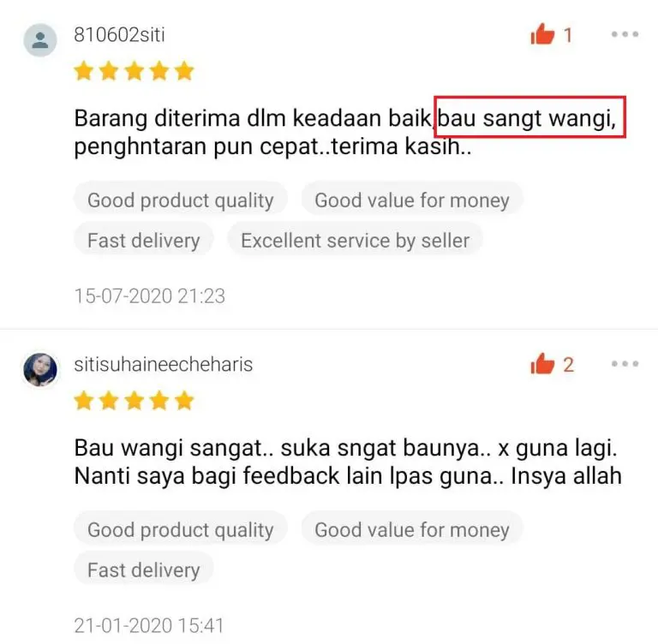
Task: Like the review by sitisuhaineecheharis
Action: [x=542, y=363]
